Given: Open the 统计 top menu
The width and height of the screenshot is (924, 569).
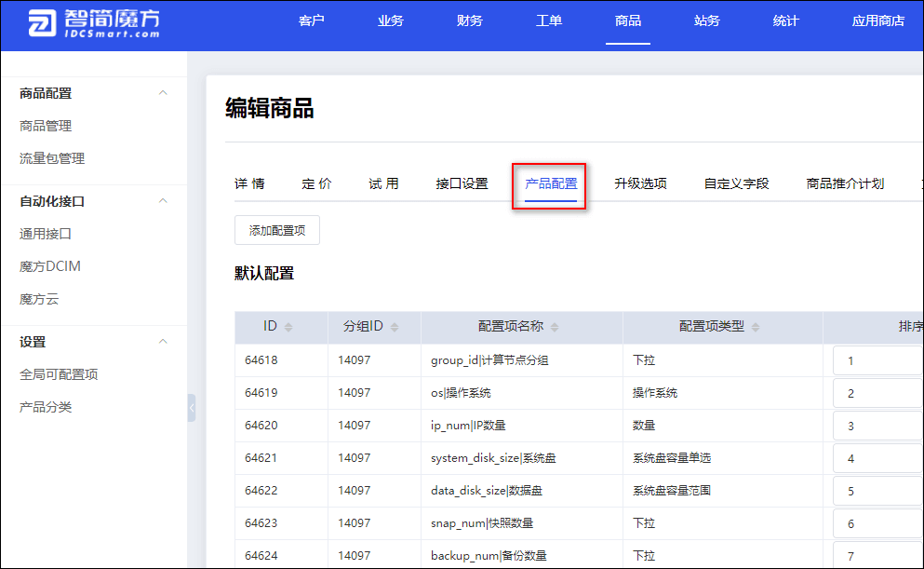Looking at the screenshot, I should [x=785, y=21].
